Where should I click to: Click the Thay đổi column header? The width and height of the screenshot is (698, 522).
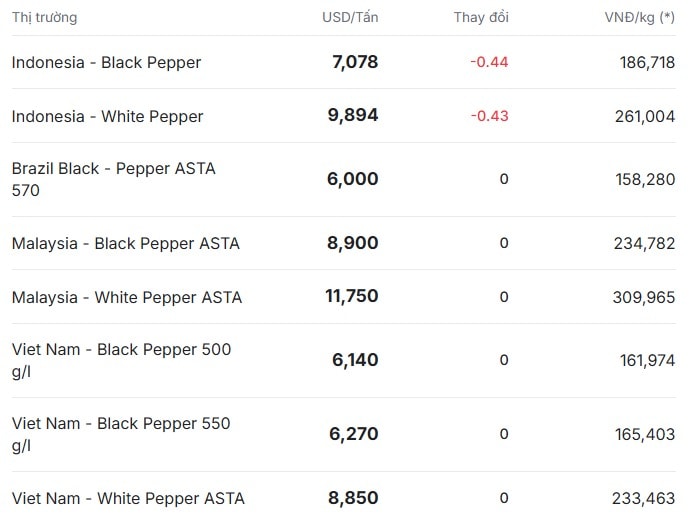(481, 17)
